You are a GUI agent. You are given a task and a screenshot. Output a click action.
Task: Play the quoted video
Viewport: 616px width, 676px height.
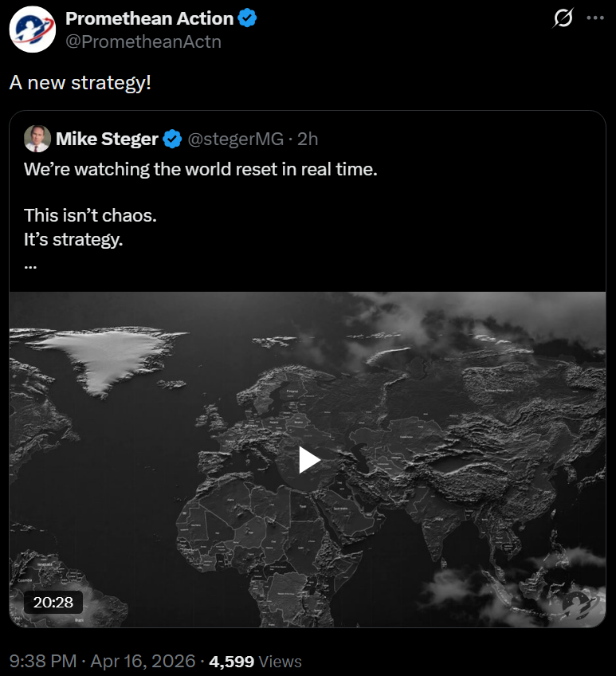(x=308, y=460)
